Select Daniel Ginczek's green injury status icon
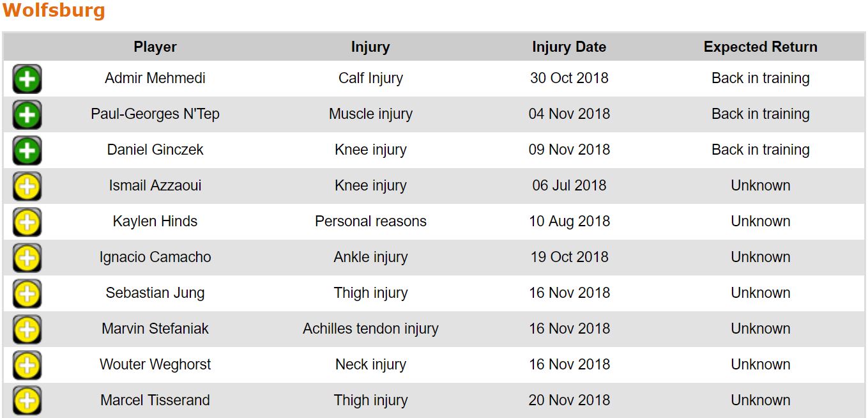868x418 pixels. tap(27, 151)
